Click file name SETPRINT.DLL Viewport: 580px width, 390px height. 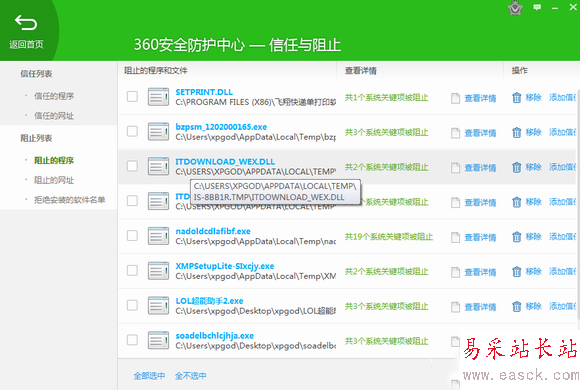click(204, 92)
